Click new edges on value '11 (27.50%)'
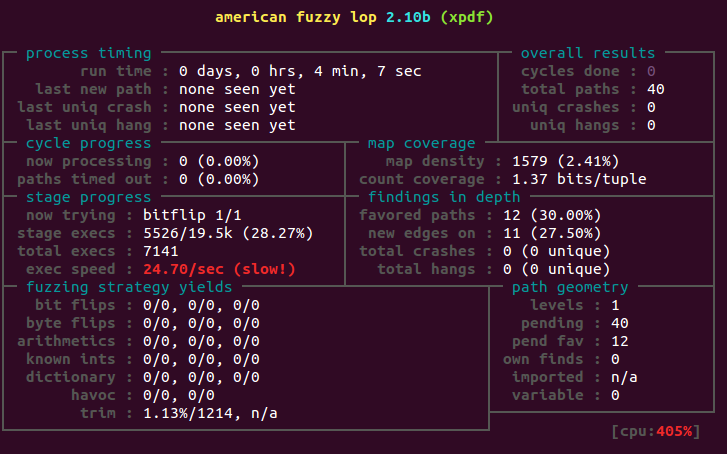 (552, 233)
